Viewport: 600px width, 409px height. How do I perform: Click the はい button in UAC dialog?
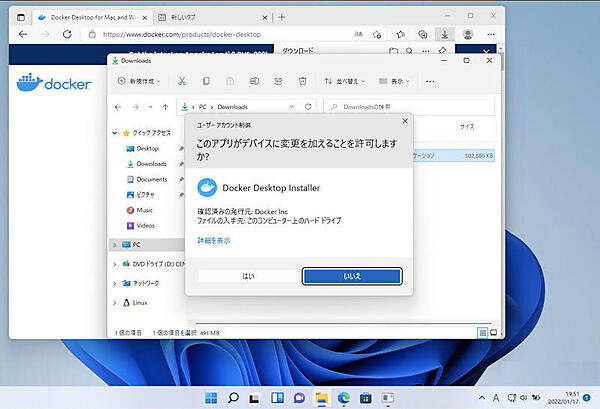[248, 276]
